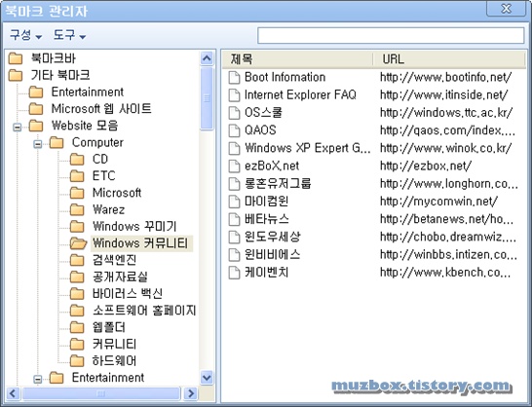Screen dimensions: 532x407
Task: Select the 윈도우세상 bookmark title
Action: [x=273, y=237]
